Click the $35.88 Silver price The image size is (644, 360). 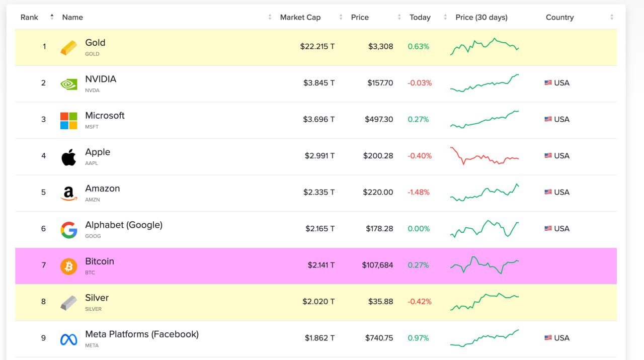pos(381,302)
